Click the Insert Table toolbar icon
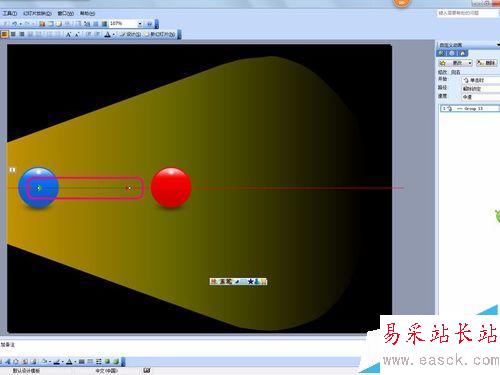The image size is (500, 375). tap(51, 24)
